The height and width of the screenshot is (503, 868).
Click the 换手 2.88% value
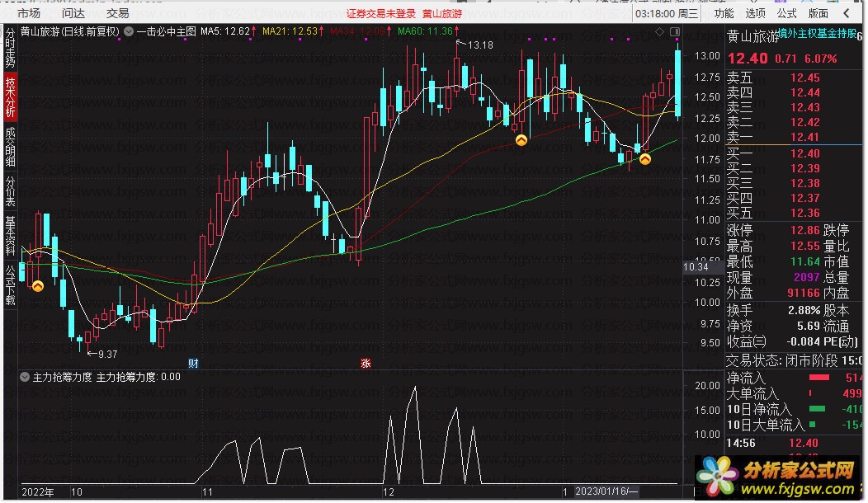[x=804, y=310]
